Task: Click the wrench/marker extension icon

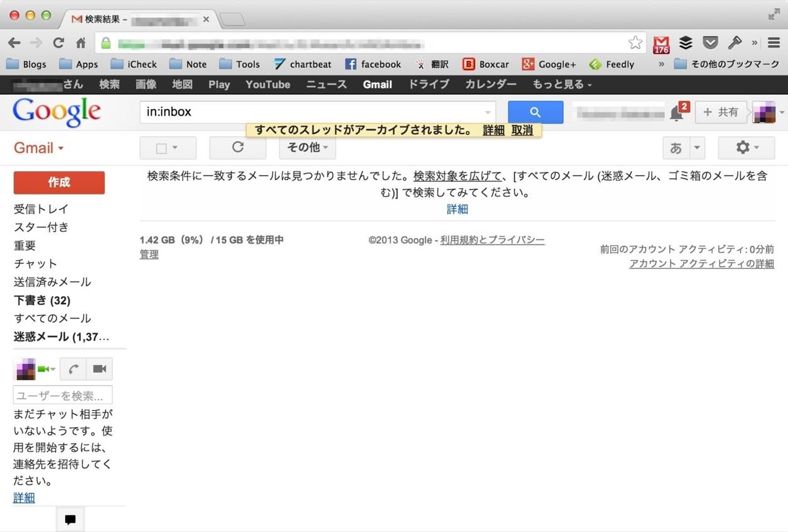Action: point(734,43)
